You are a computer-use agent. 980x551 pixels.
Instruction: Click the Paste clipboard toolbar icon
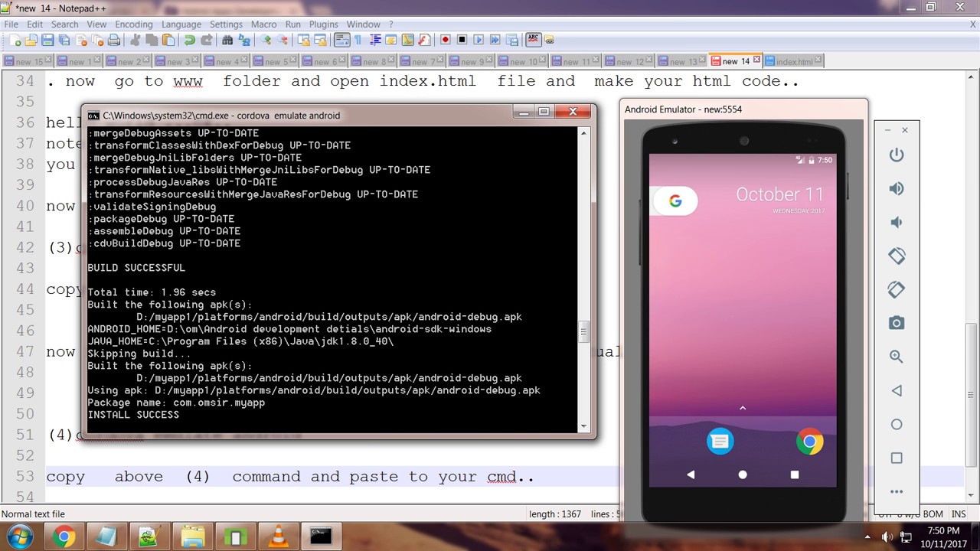click(x=168, y=40)
